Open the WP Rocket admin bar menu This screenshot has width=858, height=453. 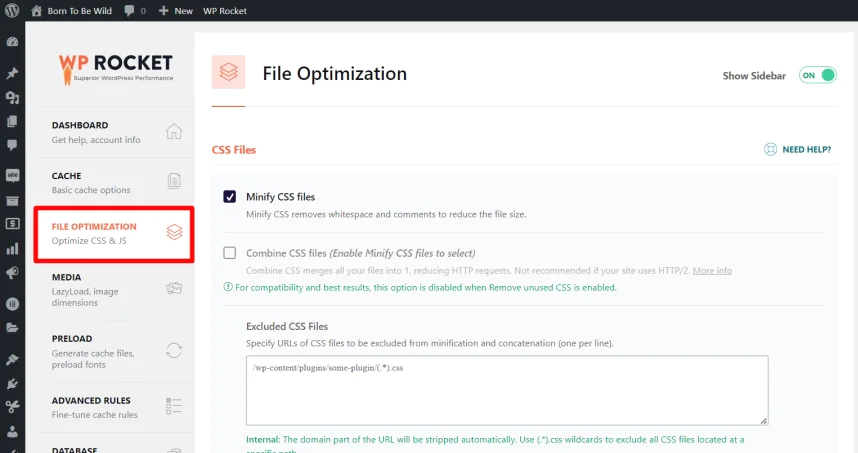click(224, 11)
